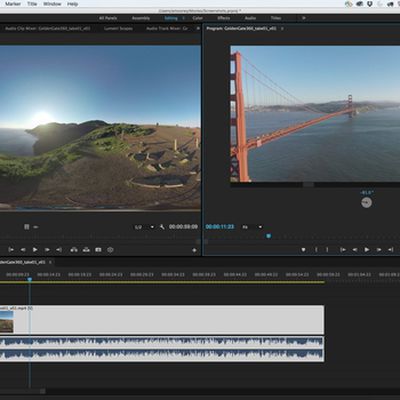
Task: Select the video clip on the timeline
Action: click(162, 320)
